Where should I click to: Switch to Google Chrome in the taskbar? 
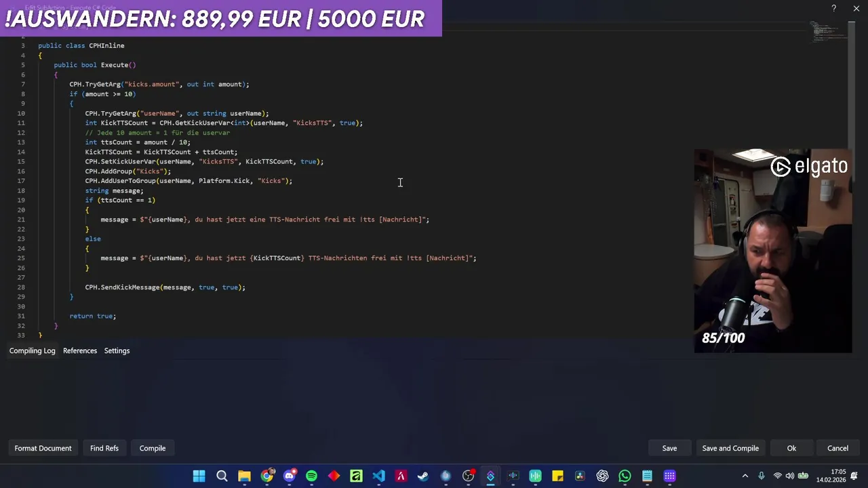pyautogui.click(x=267, y=476)
